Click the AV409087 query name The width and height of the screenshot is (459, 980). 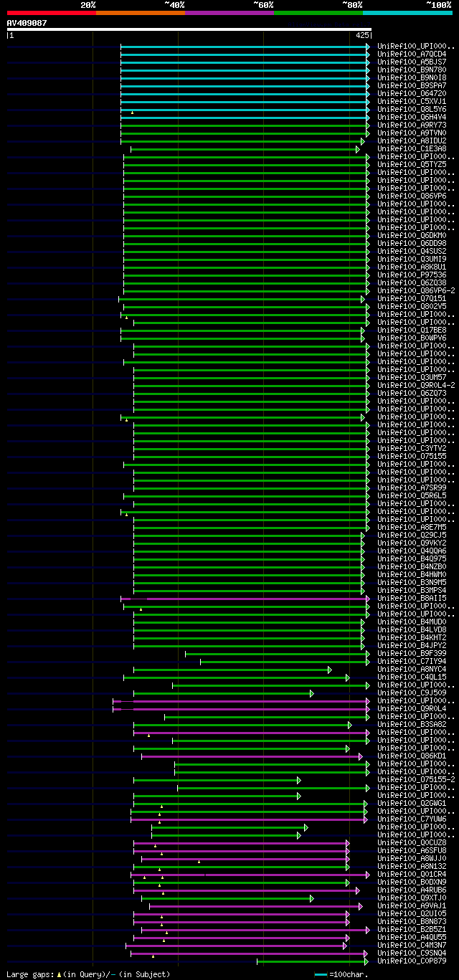[27, 23]
